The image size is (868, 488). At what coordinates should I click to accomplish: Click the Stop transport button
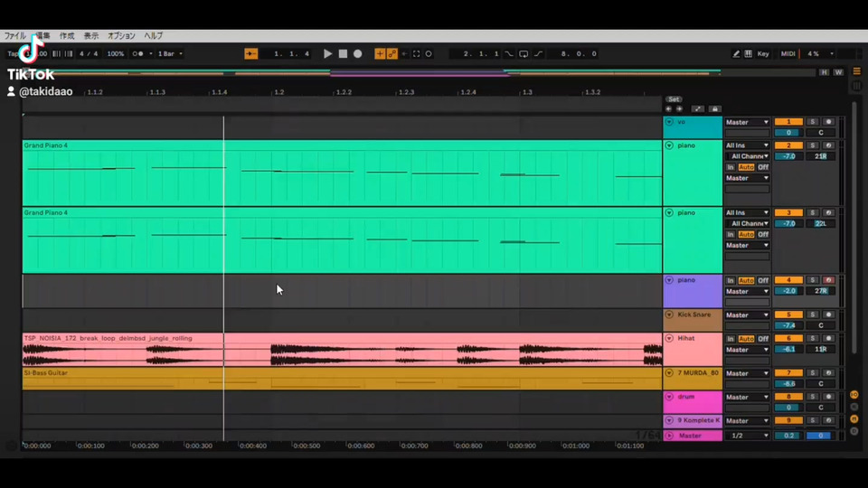pyautogui.click(x=343, y=53)
